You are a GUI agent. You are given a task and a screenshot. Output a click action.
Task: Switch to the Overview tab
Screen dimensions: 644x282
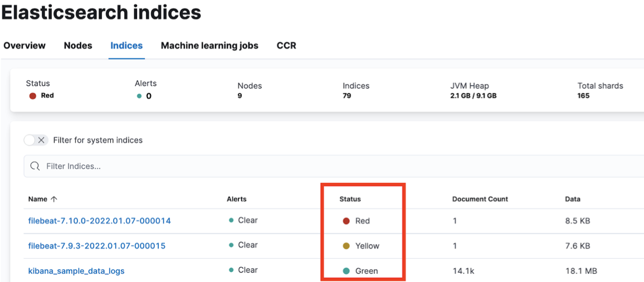click(25, 46)
